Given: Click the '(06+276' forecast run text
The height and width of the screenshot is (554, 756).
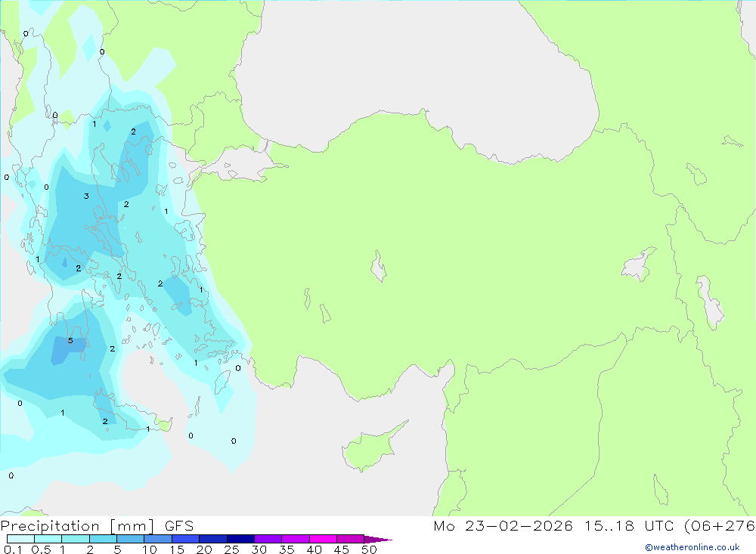Looking at the screenshot, I should [x=720, y=526].
